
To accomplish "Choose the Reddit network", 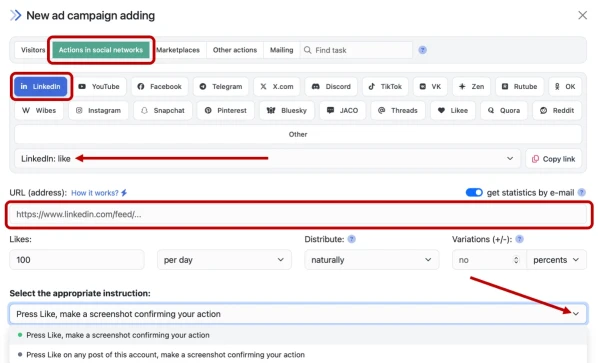I will pyautogui.click(x=557, y=111).
